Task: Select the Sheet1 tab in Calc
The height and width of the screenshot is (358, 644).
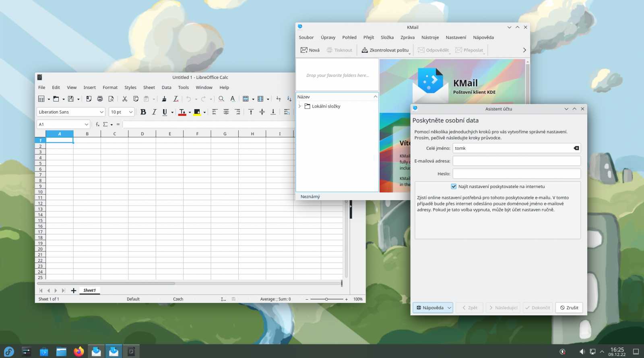Action: click(89, 290)
